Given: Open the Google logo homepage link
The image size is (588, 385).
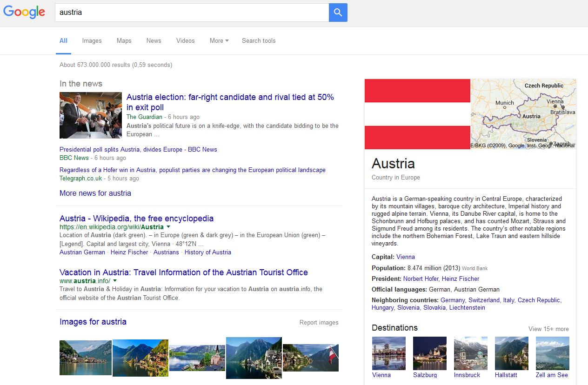Looking at the screenshot, I should [x=24, y=13].
